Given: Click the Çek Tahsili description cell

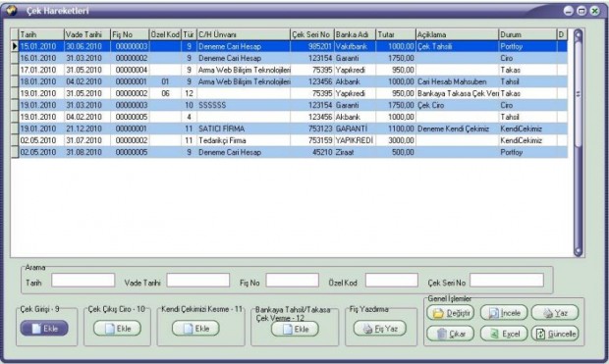Looking at the screenshot, I should tap(457, 46).
